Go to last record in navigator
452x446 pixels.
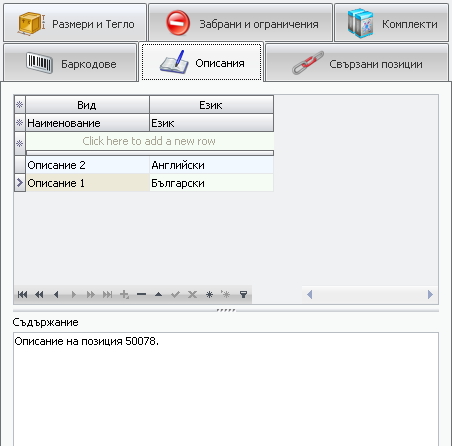pos(107,294)
